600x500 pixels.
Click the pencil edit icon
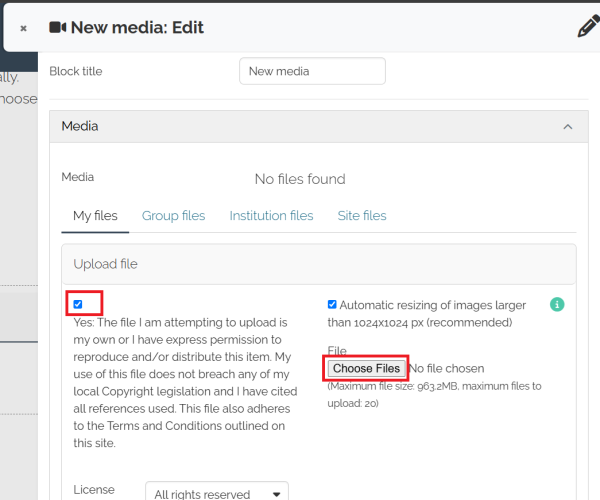click(x=589, y=26)
